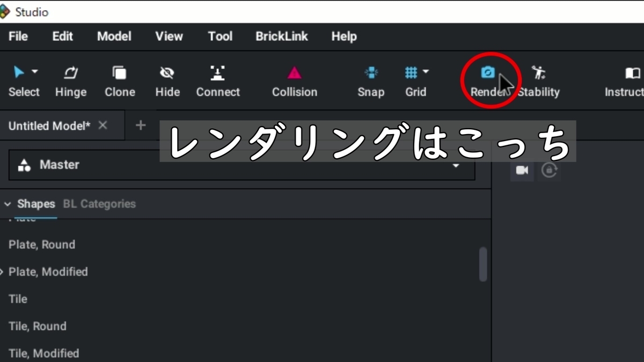This screenshot has height=362, width=644.
Task: Collapse the Shapes section chevron
Action: pos(8,204)
